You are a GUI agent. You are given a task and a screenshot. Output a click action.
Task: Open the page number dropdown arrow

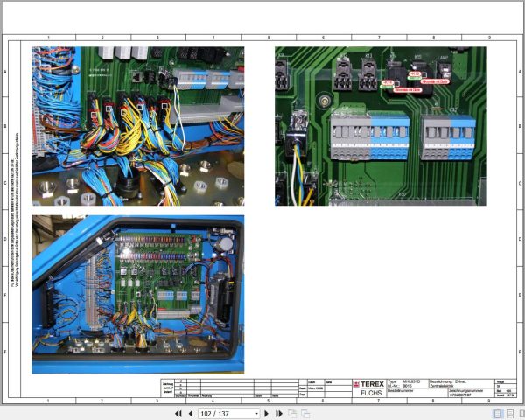click(256, 414)
